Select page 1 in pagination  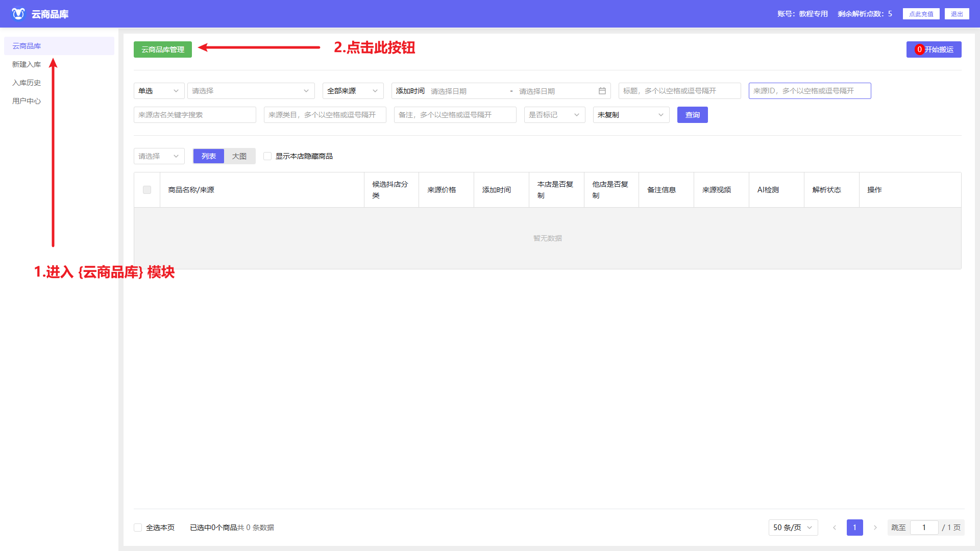click(x=855, y=528)
